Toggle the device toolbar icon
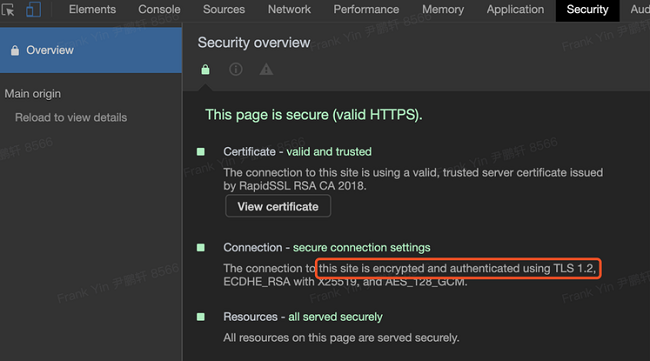This screenshot has height=361, width=650. click(34, 9)
